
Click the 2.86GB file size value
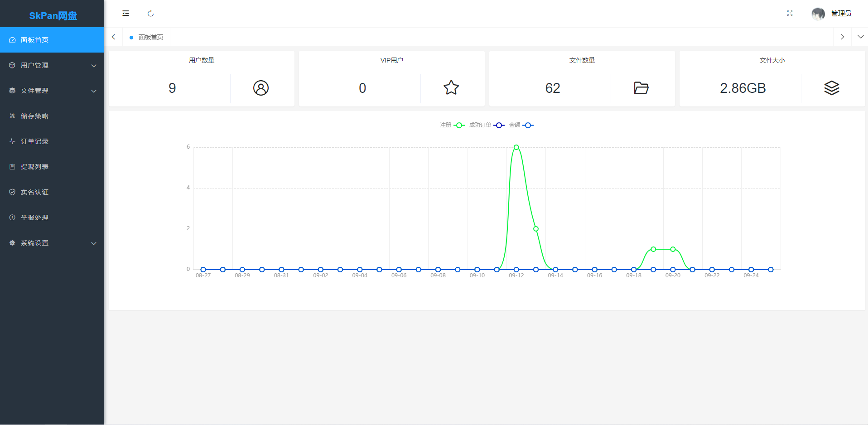pos(743,88)
